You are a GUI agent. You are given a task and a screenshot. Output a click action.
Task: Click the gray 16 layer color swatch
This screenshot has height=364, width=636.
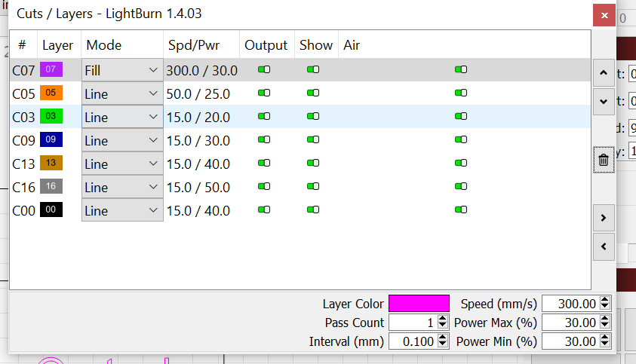tap(51, 186)
